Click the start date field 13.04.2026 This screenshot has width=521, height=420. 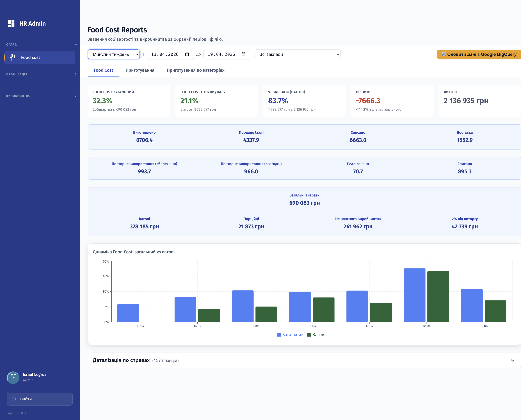click(x=170, y=54)
